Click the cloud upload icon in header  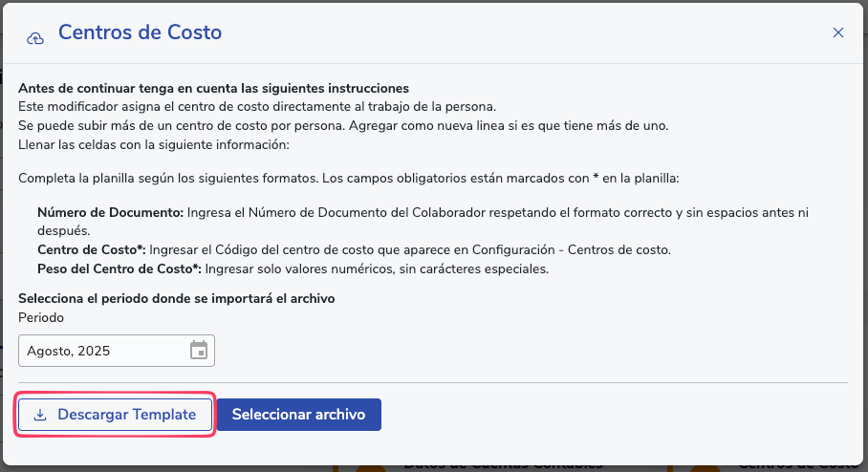point(35,37)
